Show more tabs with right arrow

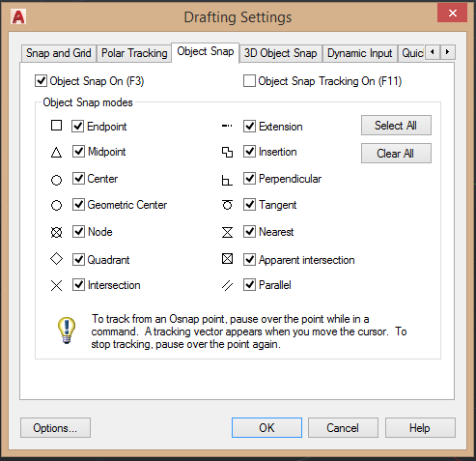(448, 52)
